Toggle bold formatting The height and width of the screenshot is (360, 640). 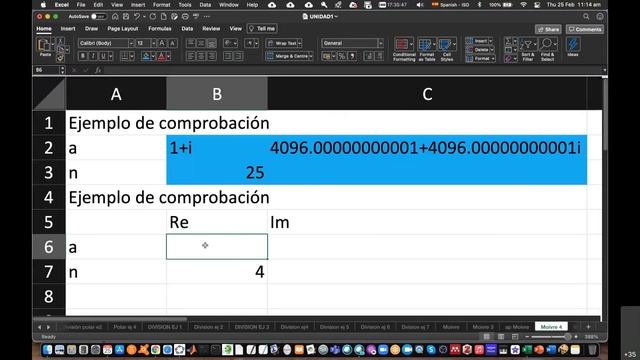[83, 56]
